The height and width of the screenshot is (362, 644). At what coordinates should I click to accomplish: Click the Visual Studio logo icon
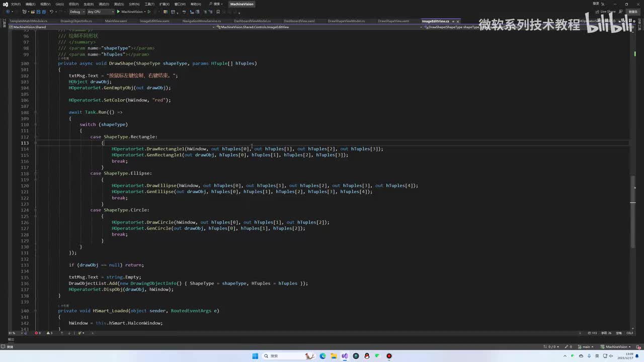coord(5,4)
